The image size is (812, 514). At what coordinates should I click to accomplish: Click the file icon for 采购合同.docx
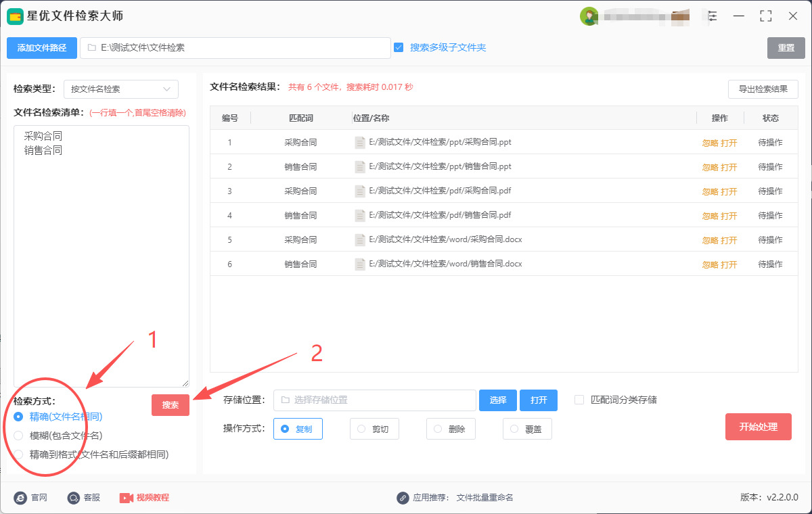pos(360,240)
